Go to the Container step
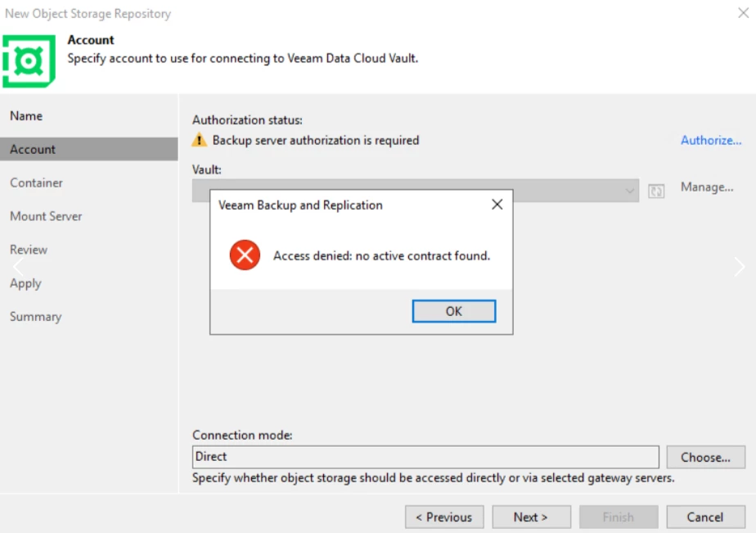Viewport: 756px width, 533px height. click(x=36, y=183)
